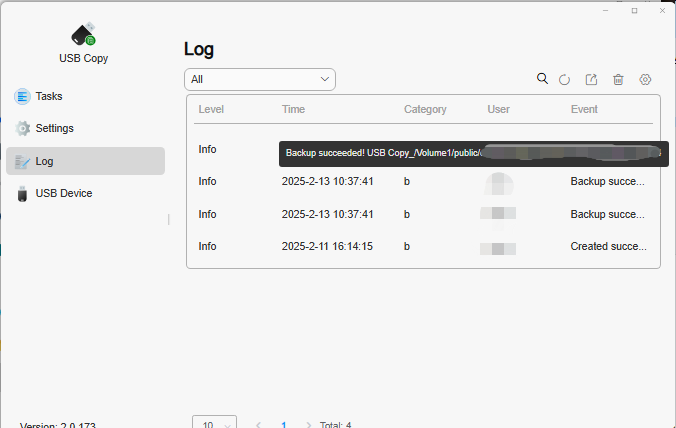676x428 pixels.
Task: Click Info level in first log row
Action: point(207,149)
